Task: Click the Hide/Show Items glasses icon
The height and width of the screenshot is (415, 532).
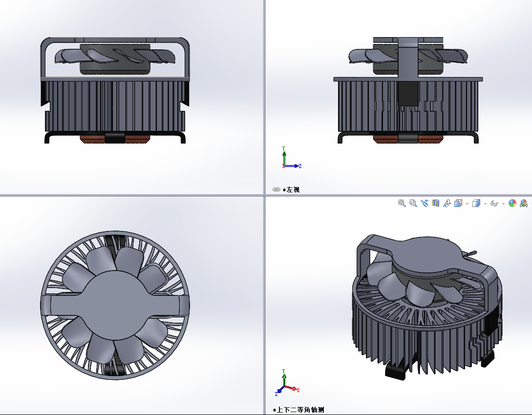Action: point(494,204)
